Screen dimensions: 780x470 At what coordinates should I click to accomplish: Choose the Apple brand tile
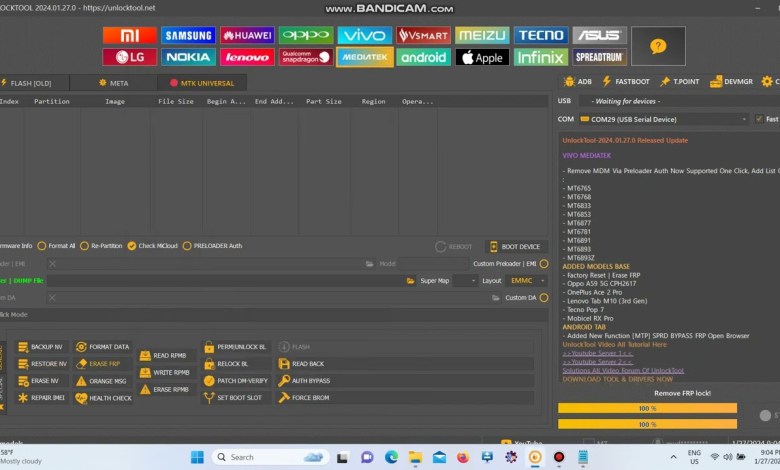coord(482,57)
